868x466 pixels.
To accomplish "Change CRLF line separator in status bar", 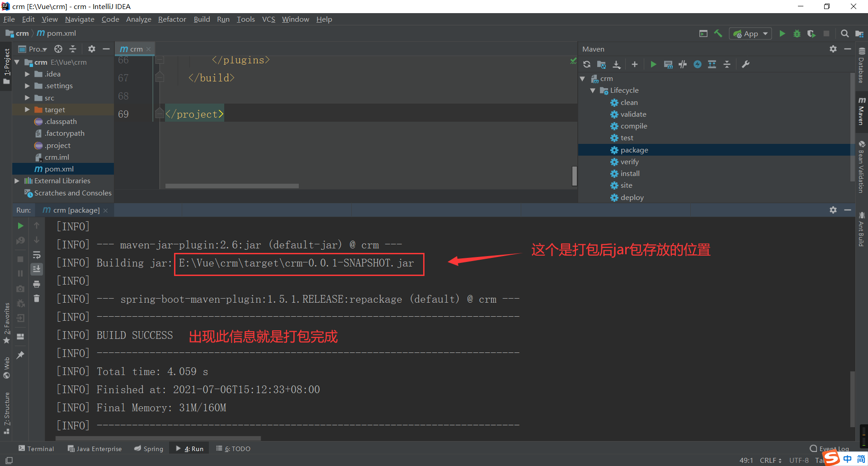I will click(771, 460).
